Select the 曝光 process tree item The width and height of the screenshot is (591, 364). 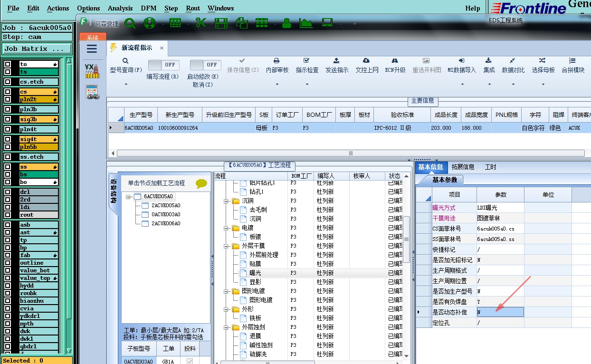coord(255,273)
